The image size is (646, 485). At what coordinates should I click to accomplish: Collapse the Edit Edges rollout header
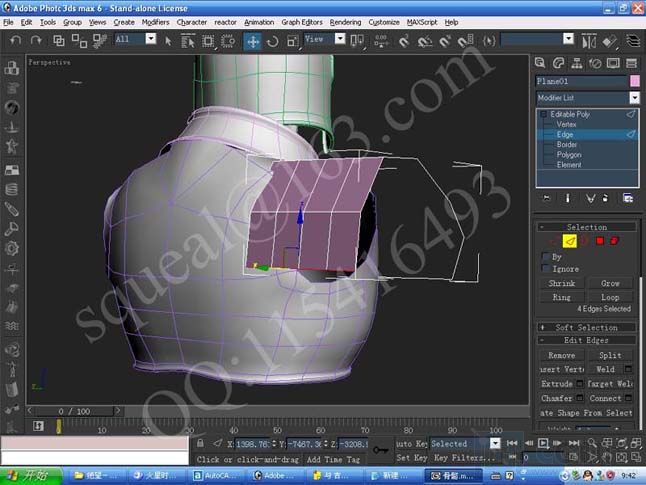coord(586,340)
